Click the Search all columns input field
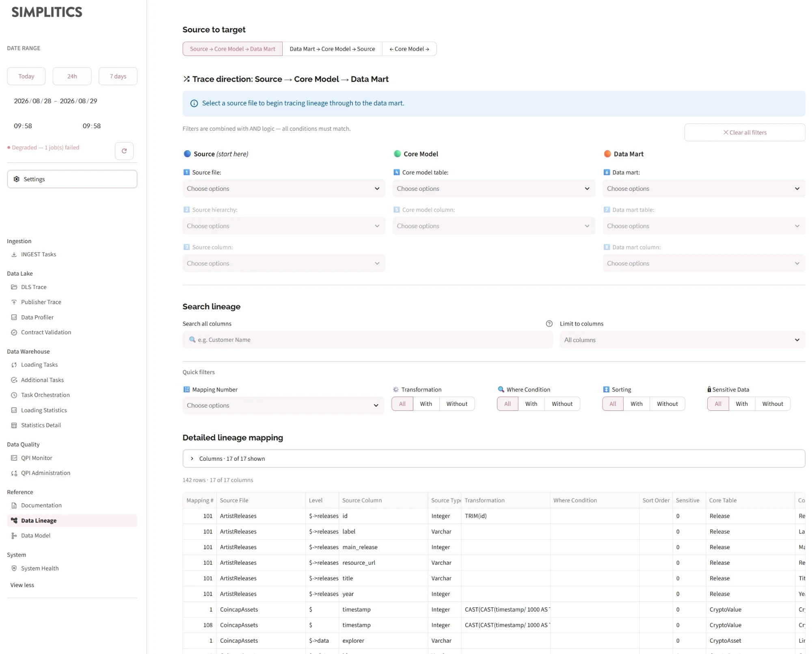Screen dimensions: 812x654 (x=368, y=340)
